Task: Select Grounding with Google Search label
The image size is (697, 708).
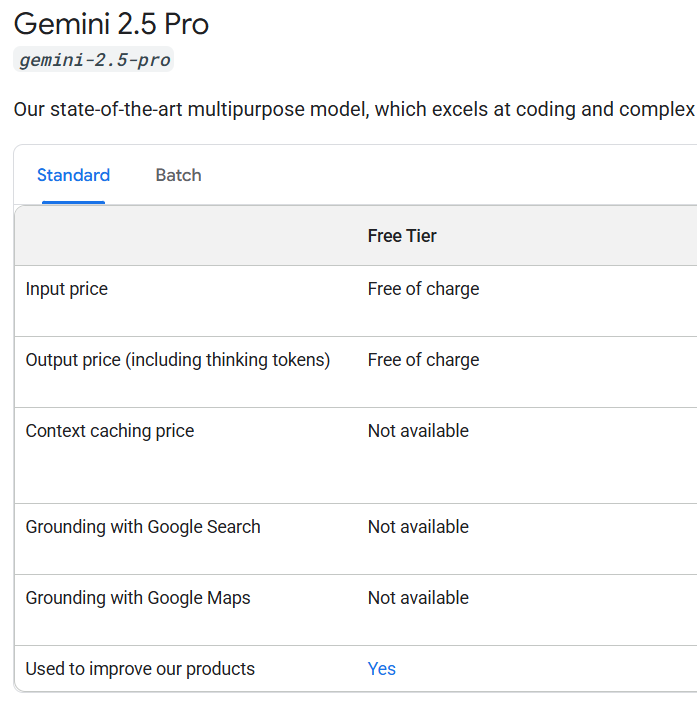Action: (x=143, y=527)
